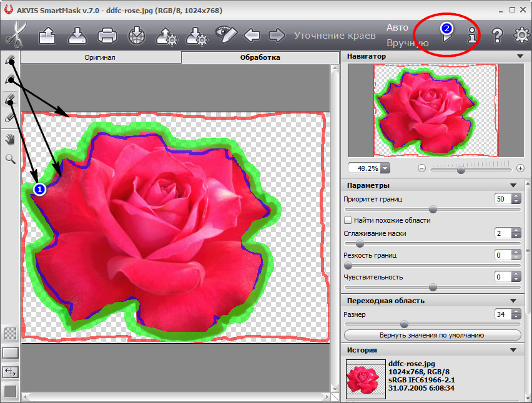532x403 pixels.
Task: Switch to Вручную mode
Action: pyautogui.click(x=407, y=43)
